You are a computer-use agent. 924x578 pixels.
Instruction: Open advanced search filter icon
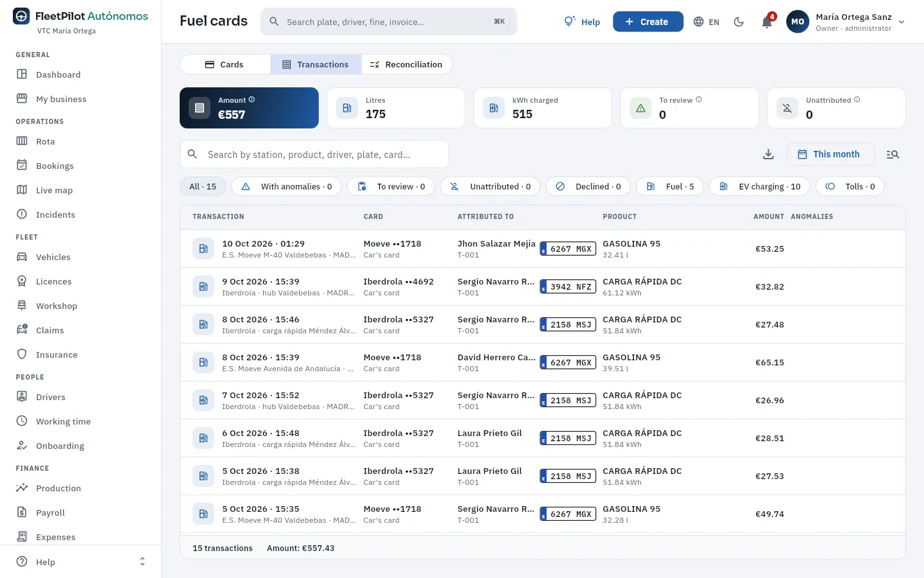tap(893, 154)
